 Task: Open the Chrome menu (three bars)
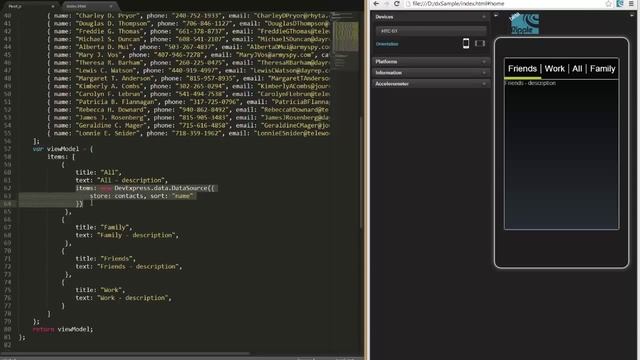click(631, 4)
